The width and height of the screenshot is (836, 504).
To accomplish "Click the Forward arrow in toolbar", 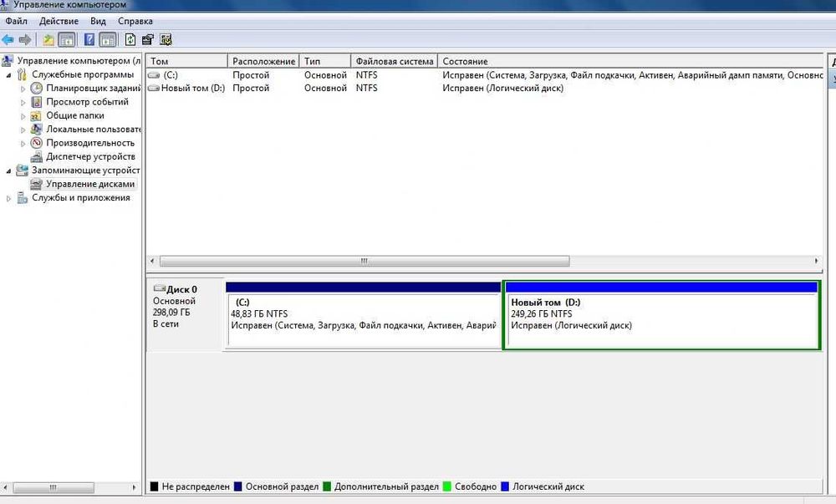I will pos(24,39).
